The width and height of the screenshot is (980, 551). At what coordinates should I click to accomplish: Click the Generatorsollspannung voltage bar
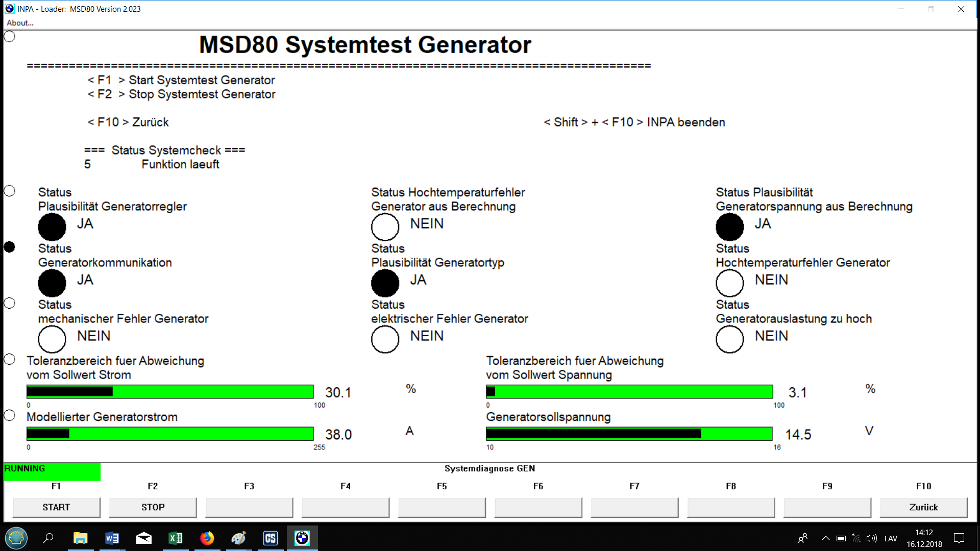pos(629,434)
